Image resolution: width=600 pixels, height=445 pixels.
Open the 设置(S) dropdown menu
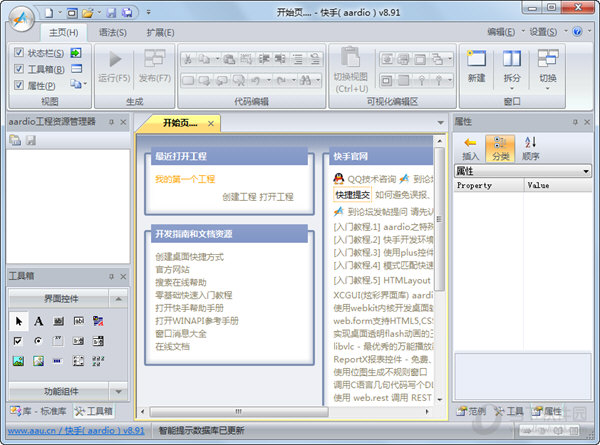coord(547,32)
